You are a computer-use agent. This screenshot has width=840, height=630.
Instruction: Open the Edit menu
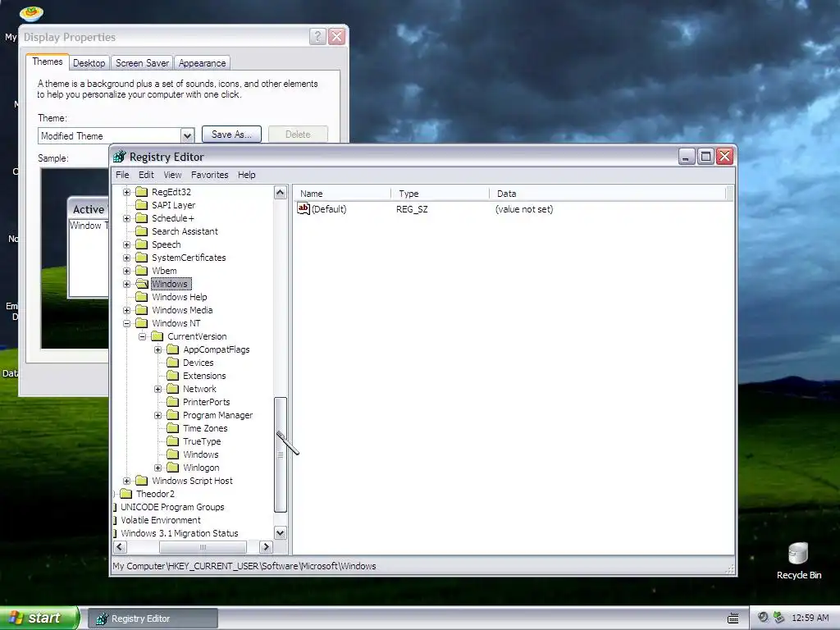[x=146, y=175]
